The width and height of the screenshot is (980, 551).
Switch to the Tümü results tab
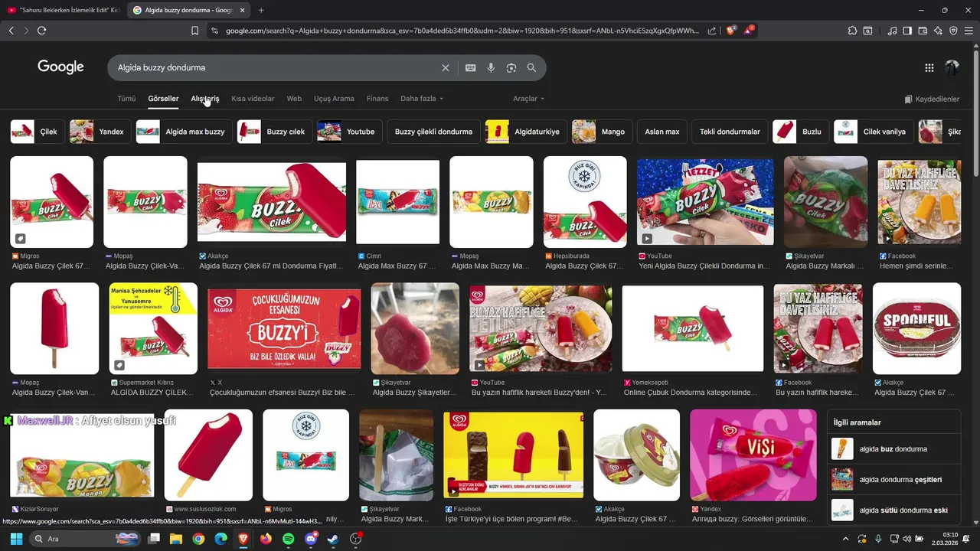click(126, 99)
